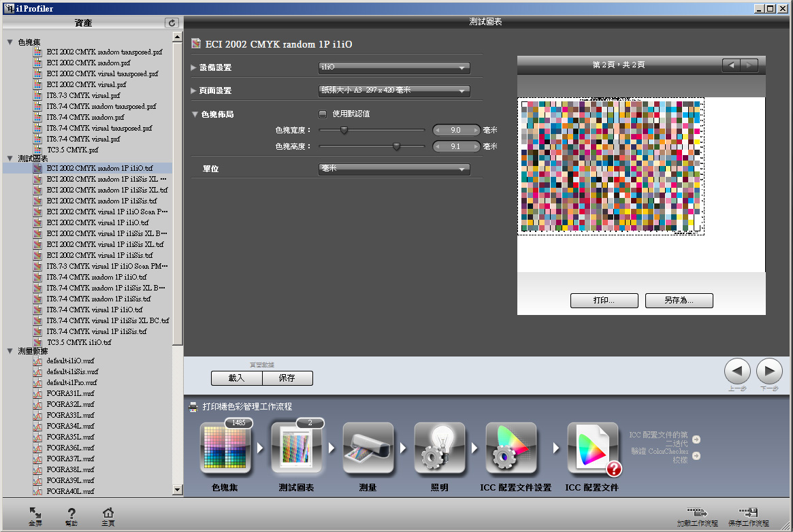Collapse the 色塊佈局 section
This screenshot has height=532, width=793.
[195, 114]
